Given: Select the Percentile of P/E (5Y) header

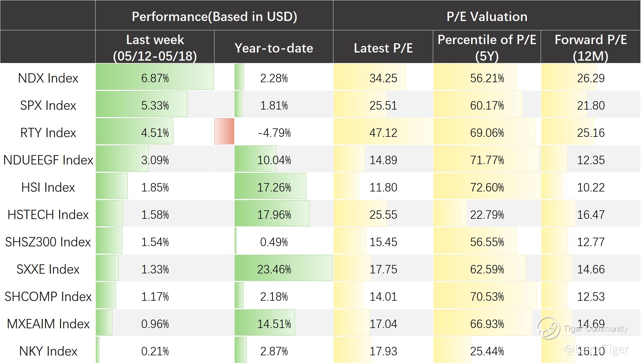Looking at the screenshot, I should pos(487,48).
